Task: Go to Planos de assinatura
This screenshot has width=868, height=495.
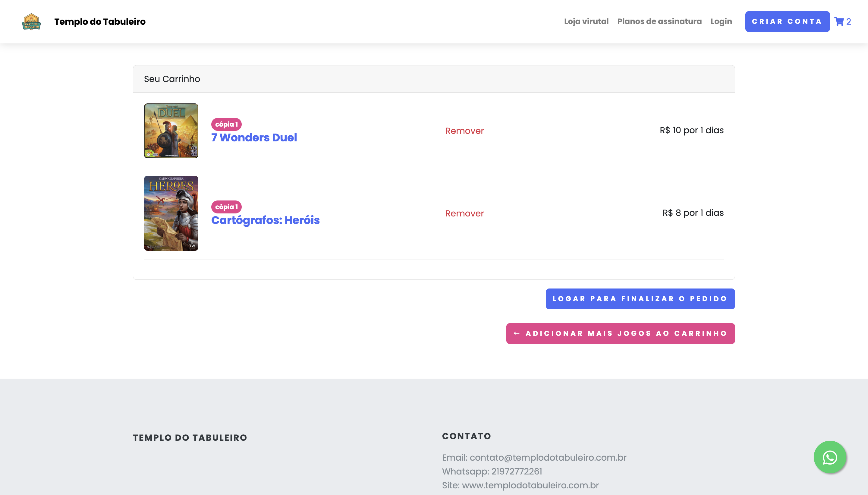Action: coord(659,21)
